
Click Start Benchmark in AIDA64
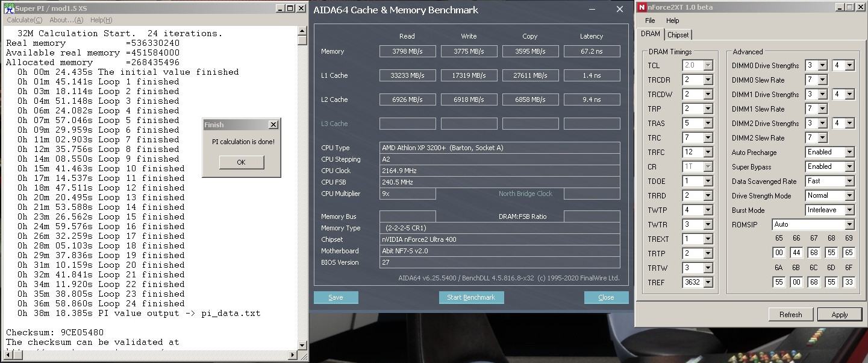pyautogui.click(x=471, y=297)
